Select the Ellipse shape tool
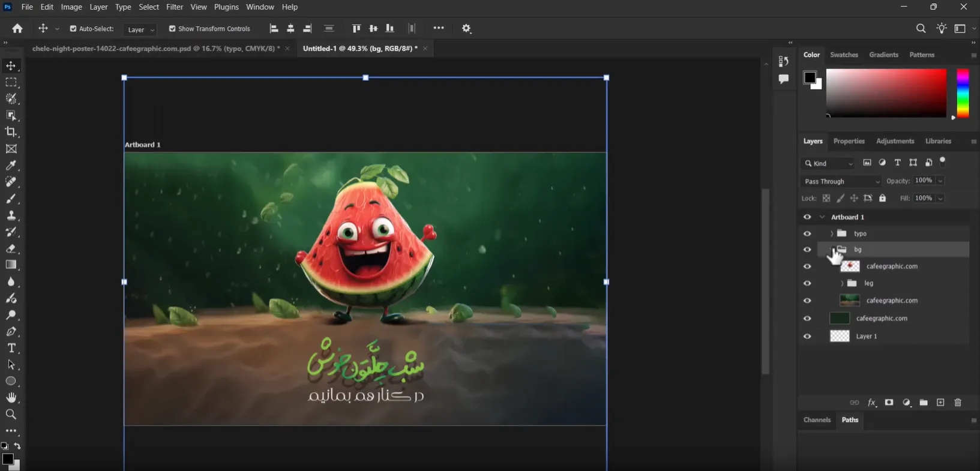The image size is (980, 471). pyautogui.click(x=11, y=381)
